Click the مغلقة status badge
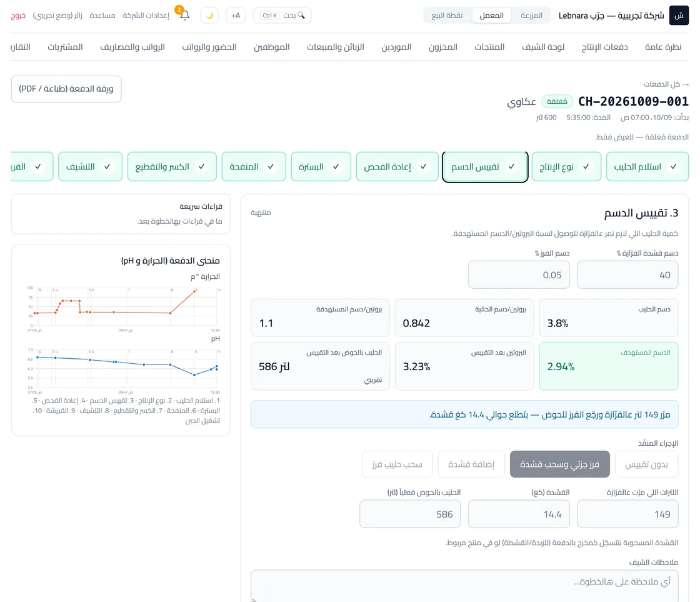Image resolution: width=700 pixels, height=602 pixels. tap(557, 101)
